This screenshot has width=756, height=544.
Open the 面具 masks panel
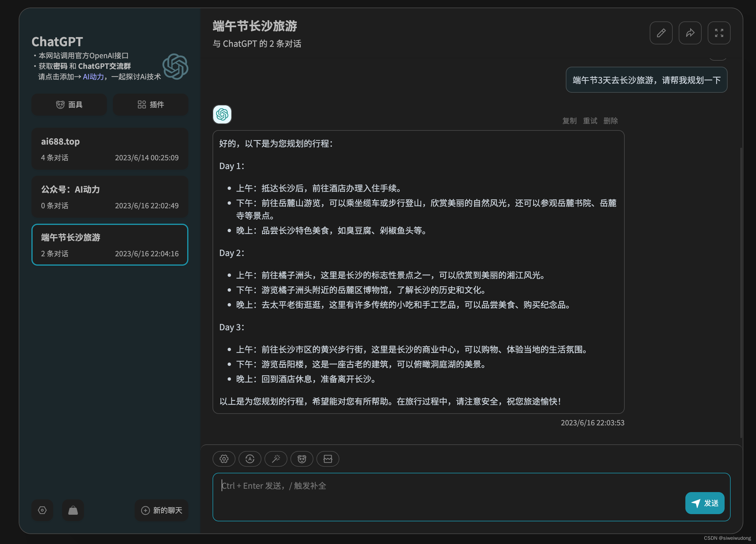(69, 105)
